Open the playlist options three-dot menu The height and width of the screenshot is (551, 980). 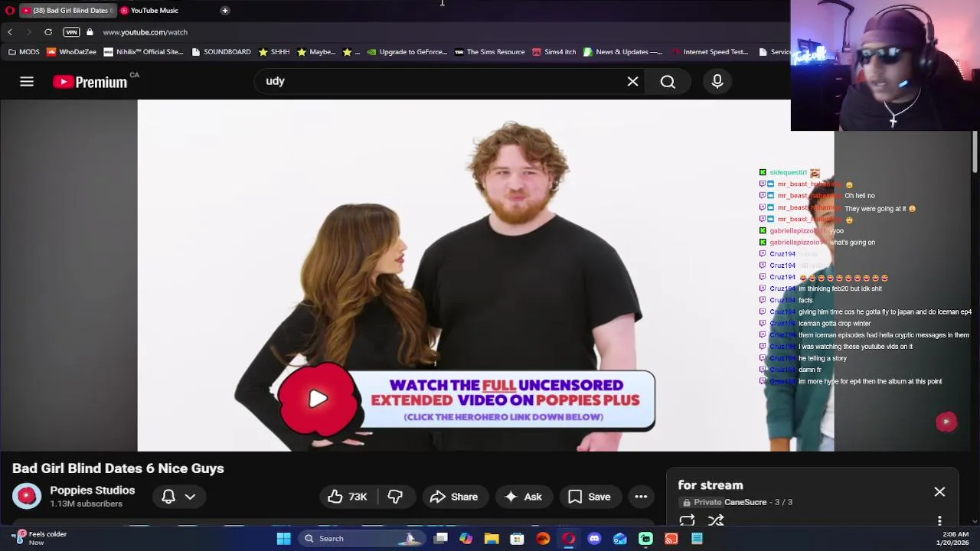pyautogui.click(x=939, y=521)
